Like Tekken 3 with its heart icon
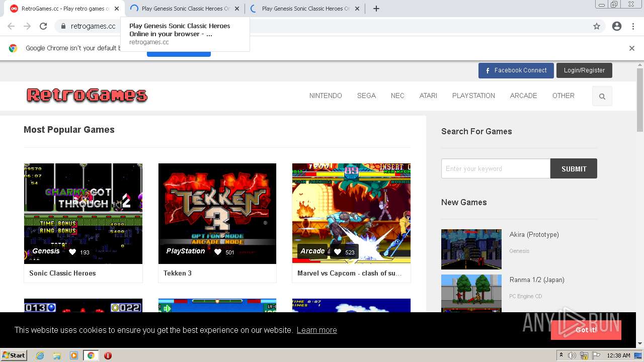644x362 pixels. (x=218, y=252)
